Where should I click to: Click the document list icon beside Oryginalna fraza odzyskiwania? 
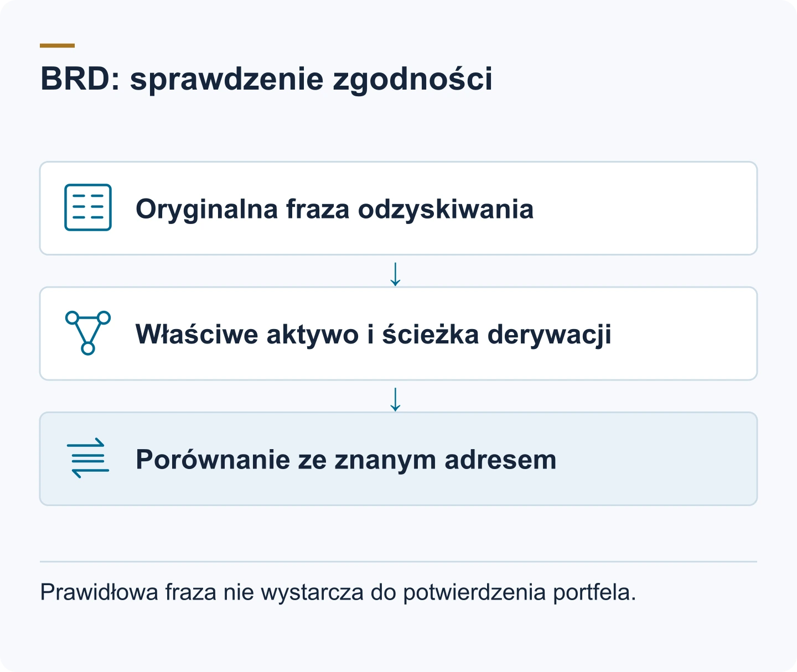tap(88, 207)
